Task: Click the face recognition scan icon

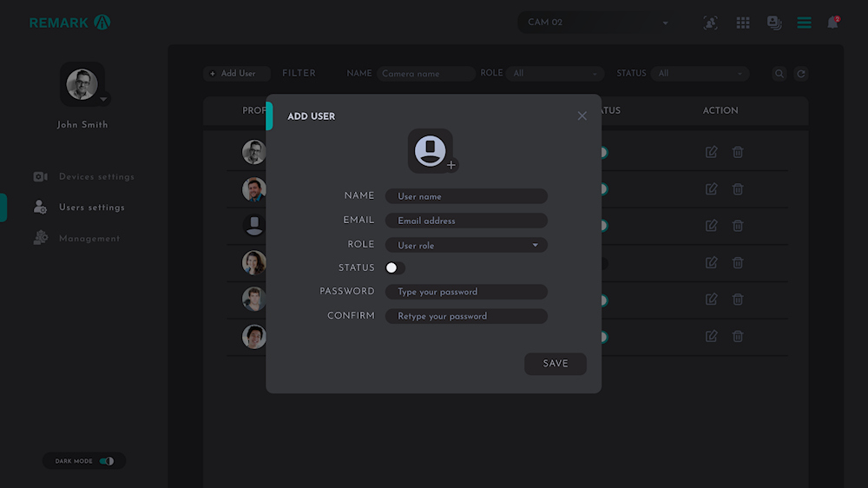Action: click(x=710, y=23)
